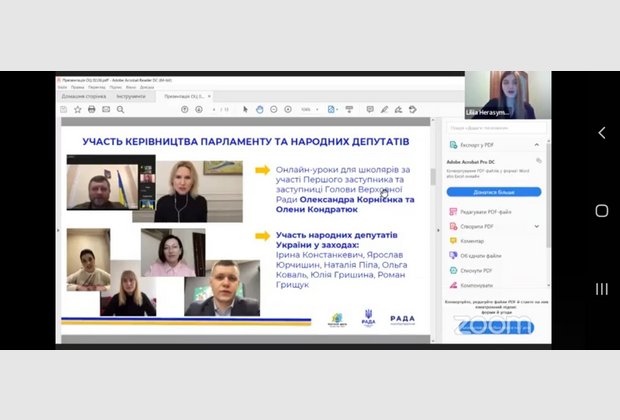Zoom in with the plus circle icon
620x420 pixels.
tap(288, 109)
